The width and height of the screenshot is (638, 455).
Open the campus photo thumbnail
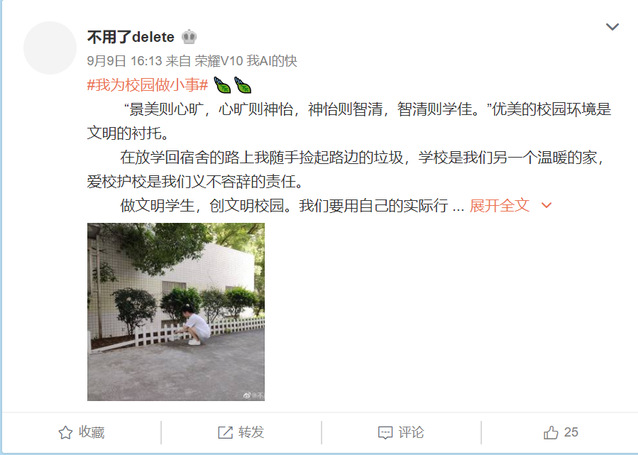pyautogui.click(x=176, y=312)
